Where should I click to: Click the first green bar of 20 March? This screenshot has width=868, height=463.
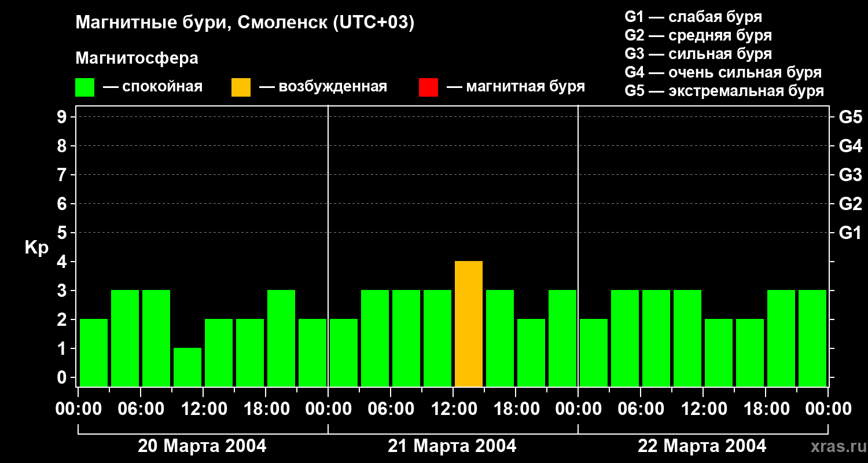[94, 352]
